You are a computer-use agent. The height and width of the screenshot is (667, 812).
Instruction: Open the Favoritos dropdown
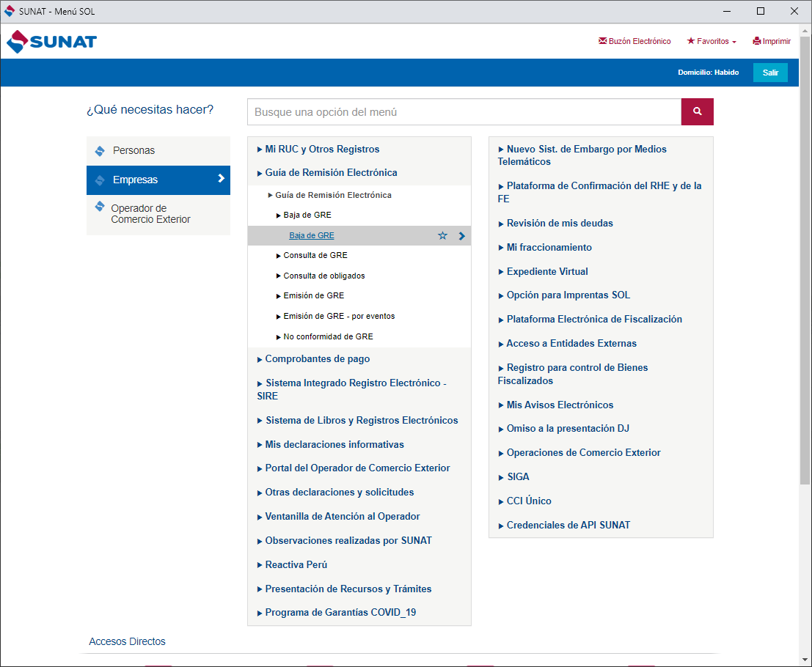click(x=712, y=41)
